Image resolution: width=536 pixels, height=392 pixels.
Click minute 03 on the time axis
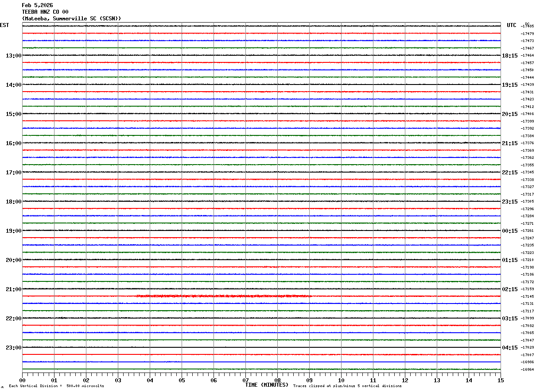coord(118,380)
